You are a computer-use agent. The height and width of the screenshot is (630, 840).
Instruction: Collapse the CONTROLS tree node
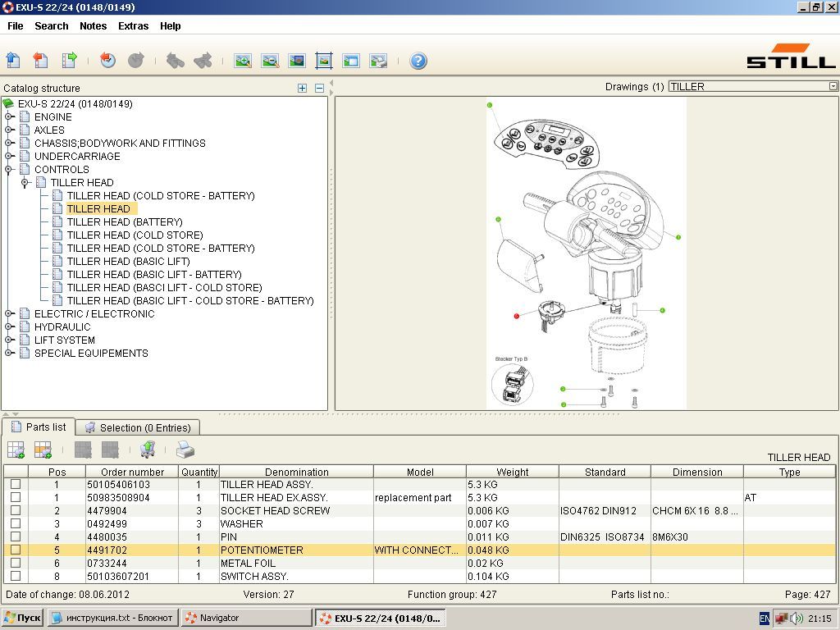(x=8, y=169)
